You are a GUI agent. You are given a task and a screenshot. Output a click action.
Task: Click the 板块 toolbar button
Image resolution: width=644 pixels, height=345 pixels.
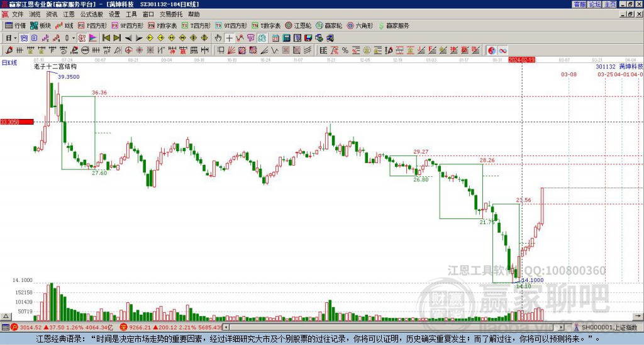pyautogui.click(x=41, y=25)
